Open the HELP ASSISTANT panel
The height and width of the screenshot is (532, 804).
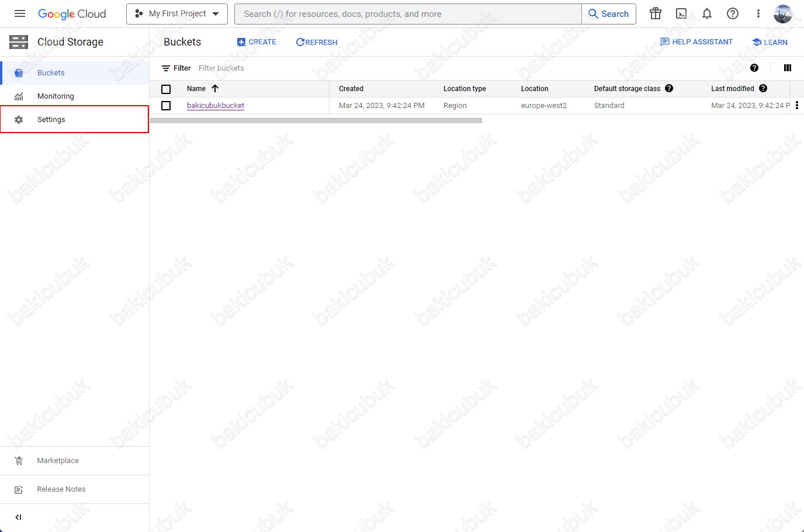tap(696, 42)
